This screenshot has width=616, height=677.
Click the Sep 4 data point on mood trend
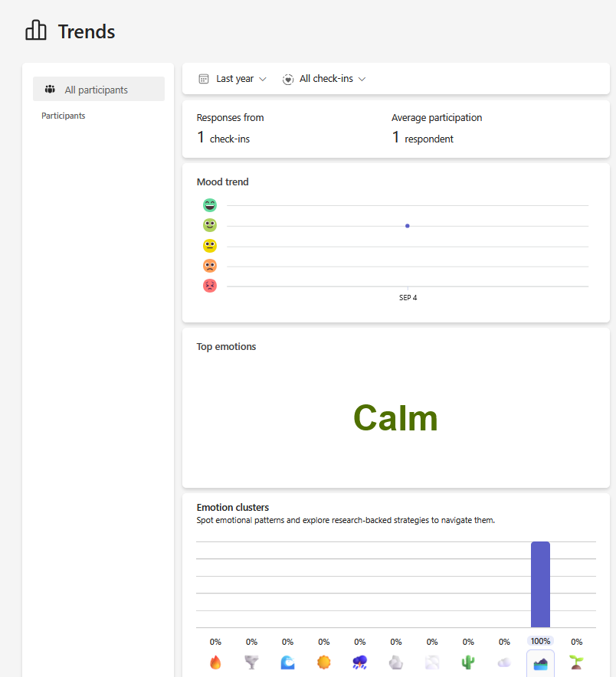(408, 226)
